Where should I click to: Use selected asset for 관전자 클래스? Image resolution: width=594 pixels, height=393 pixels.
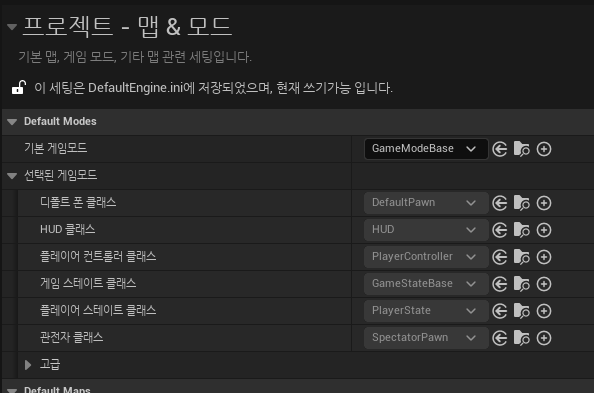[x=500, y=338]
